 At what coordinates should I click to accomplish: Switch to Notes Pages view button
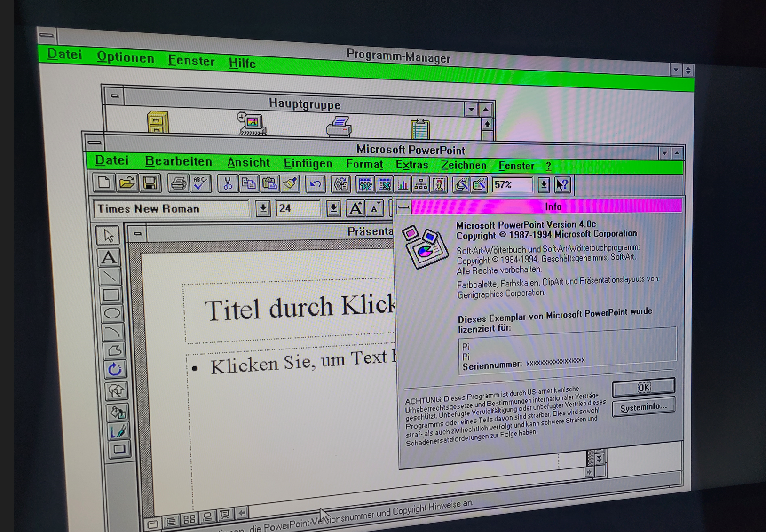pyautogui.click(x=207, y=517)
